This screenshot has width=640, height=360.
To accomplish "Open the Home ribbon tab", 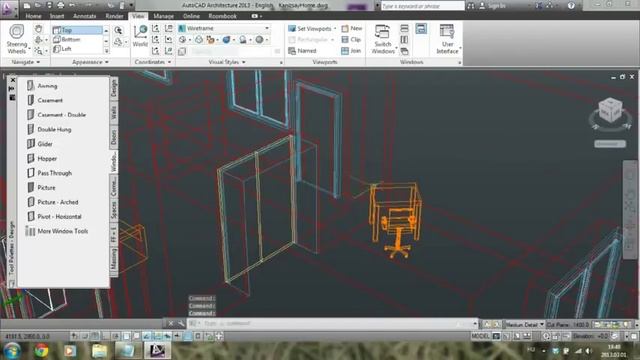I will pos(33,16).
